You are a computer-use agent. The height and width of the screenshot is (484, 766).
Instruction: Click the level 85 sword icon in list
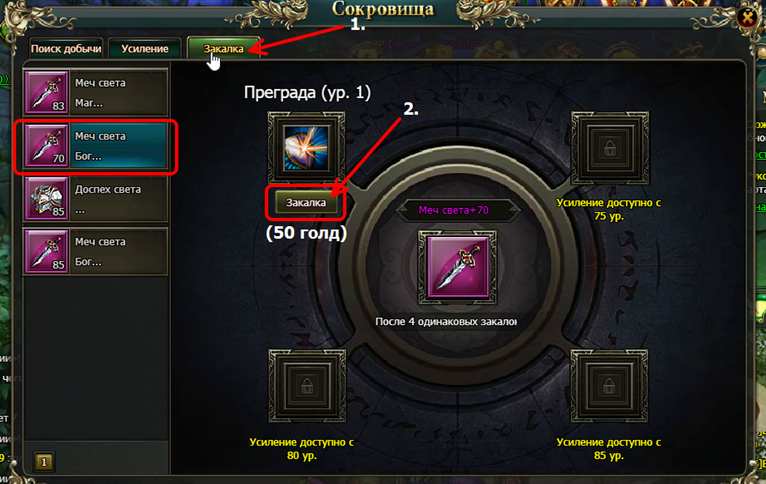point(46,251)
